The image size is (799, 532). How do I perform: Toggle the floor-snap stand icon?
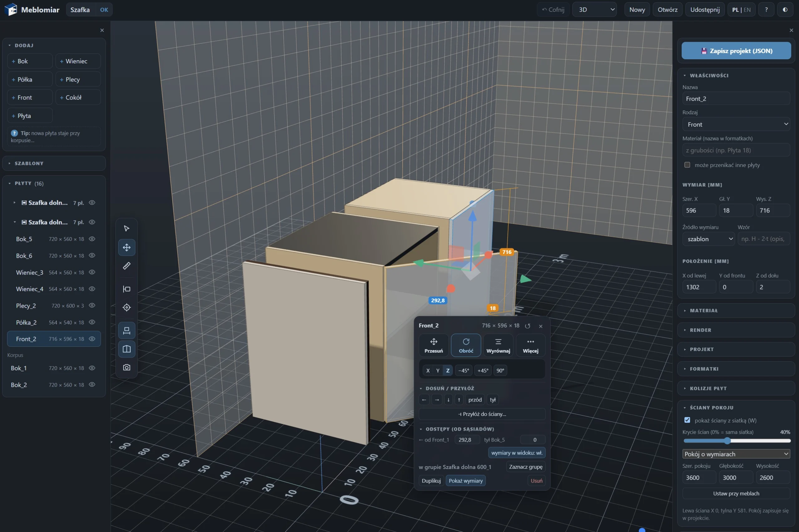(126, 330)
